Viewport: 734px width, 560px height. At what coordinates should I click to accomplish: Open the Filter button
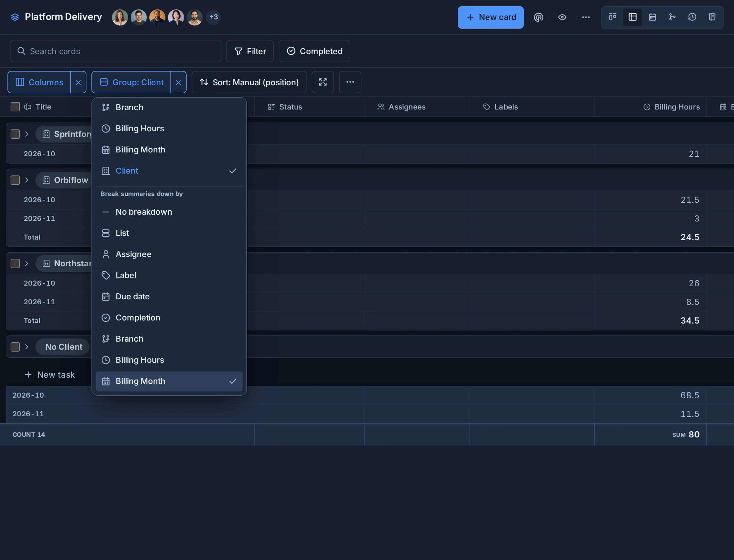pyautogui.click(x=250, y=51)
